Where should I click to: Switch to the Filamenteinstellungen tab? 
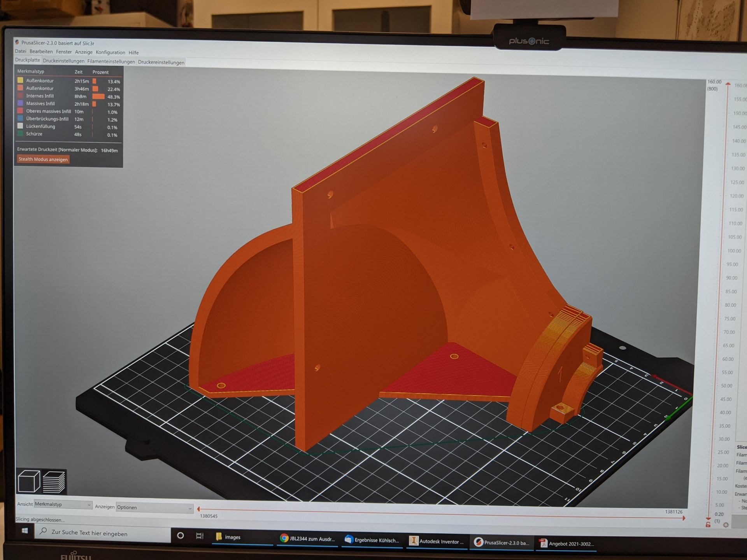click(111, 62)
